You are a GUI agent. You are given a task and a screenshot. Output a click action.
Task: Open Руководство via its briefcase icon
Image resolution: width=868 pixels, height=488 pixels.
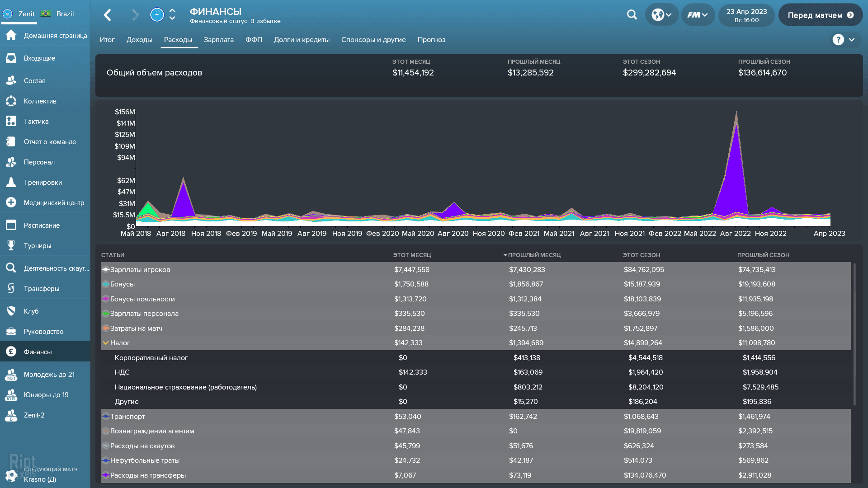click(11, 331)
